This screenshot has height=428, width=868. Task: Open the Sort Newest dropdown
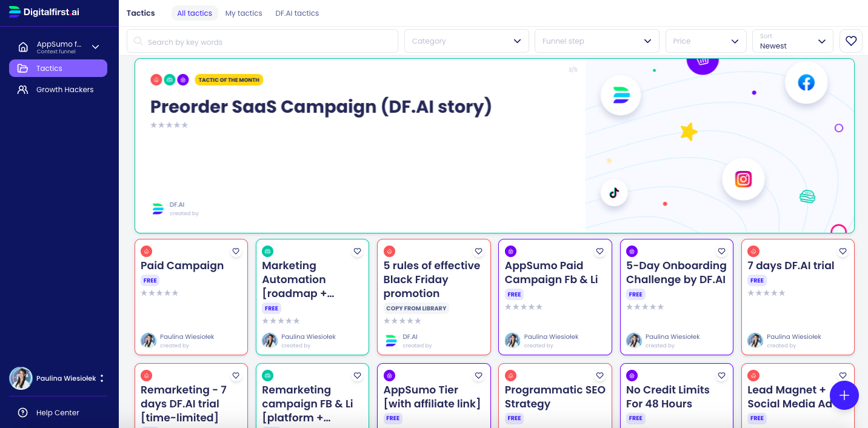(792, 41)
